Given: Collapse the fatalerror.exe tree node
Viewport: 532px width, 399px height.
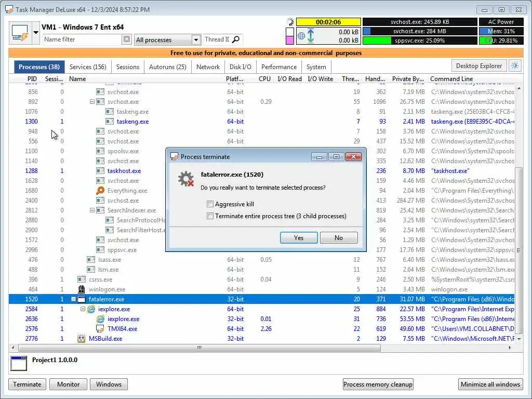Looking at the screenshot, I should pyautogui.click(x=73, y=299).
